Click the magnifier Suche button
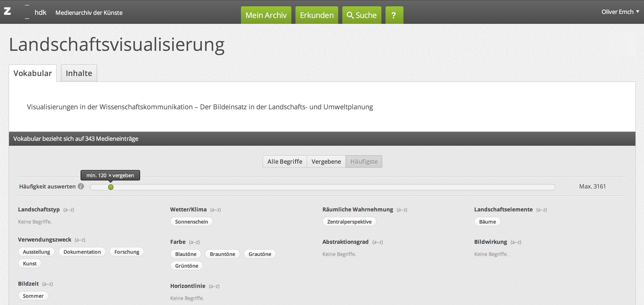The height and width of the screenshot is (305, 644). [x=361, y=15]
